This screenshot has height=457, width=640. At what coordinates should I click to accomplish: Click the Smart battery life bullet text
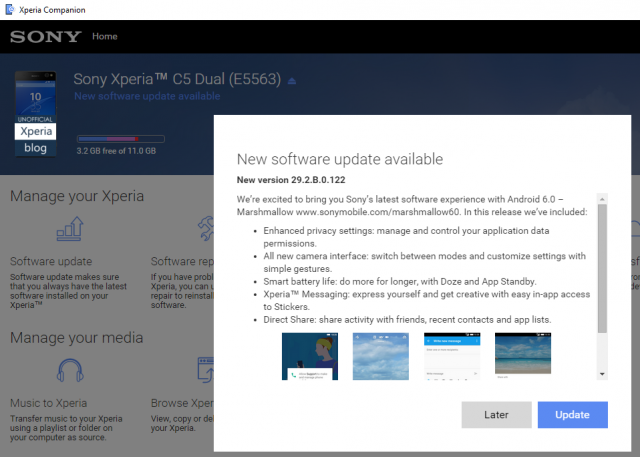pyautogui.click(x=400, y=282)
